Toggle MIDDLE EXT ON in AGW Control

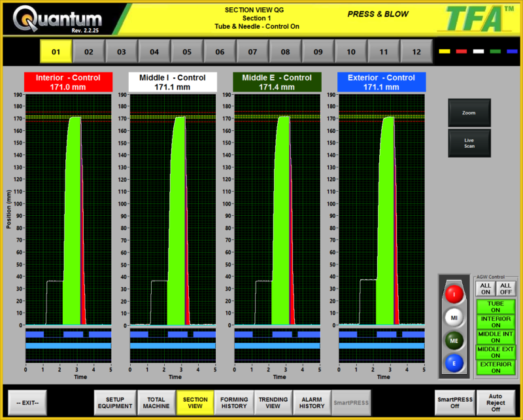pyautogui.click(x=496, y=352)
